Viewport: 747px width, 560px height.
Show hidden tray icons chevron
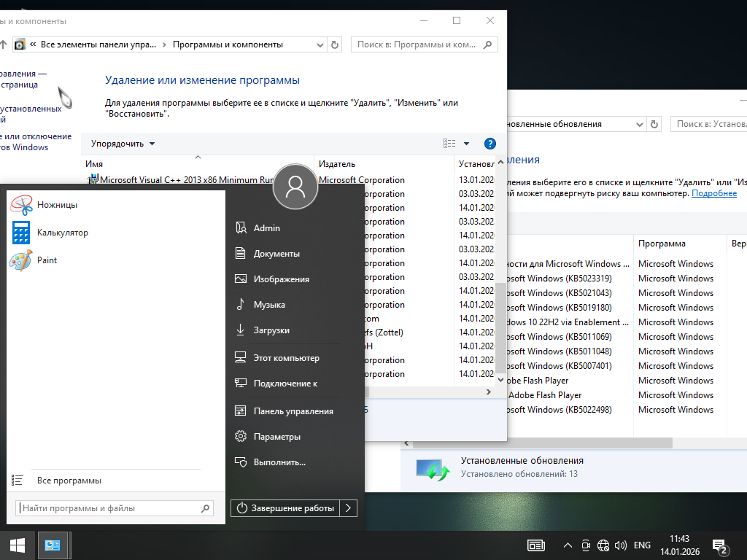568,545
